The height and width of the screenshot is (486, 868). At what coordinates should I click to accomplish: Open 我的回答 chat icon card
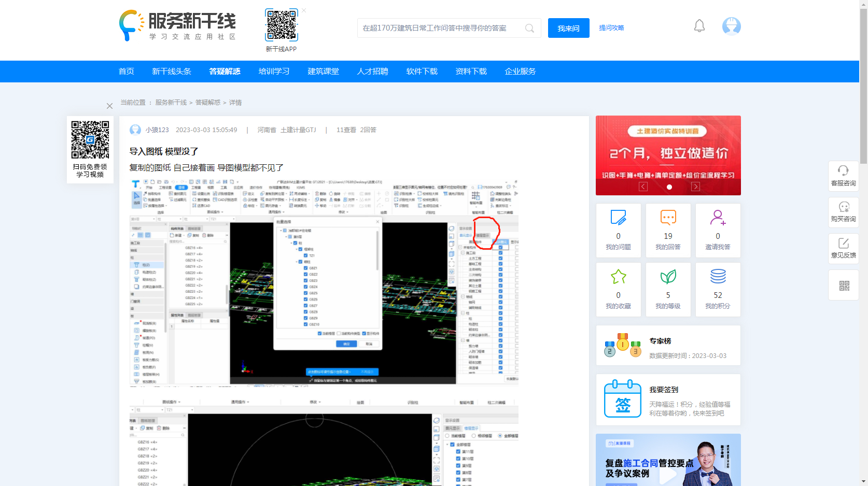(x=668, y=217)
